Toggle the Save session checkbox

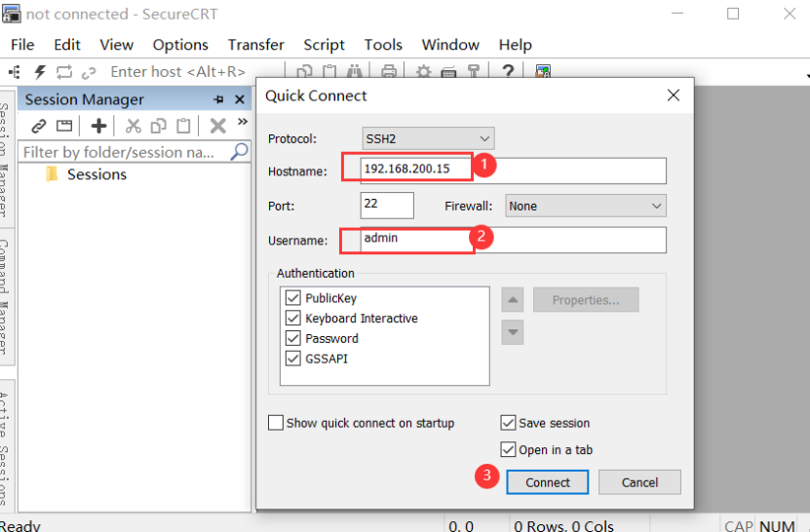click(508, 423)
